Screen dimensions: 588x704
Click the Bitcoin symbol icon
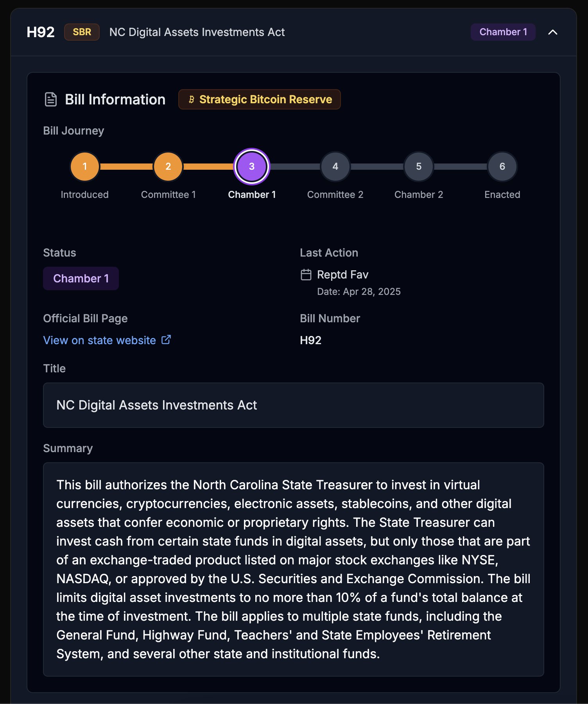pos(191,99)
